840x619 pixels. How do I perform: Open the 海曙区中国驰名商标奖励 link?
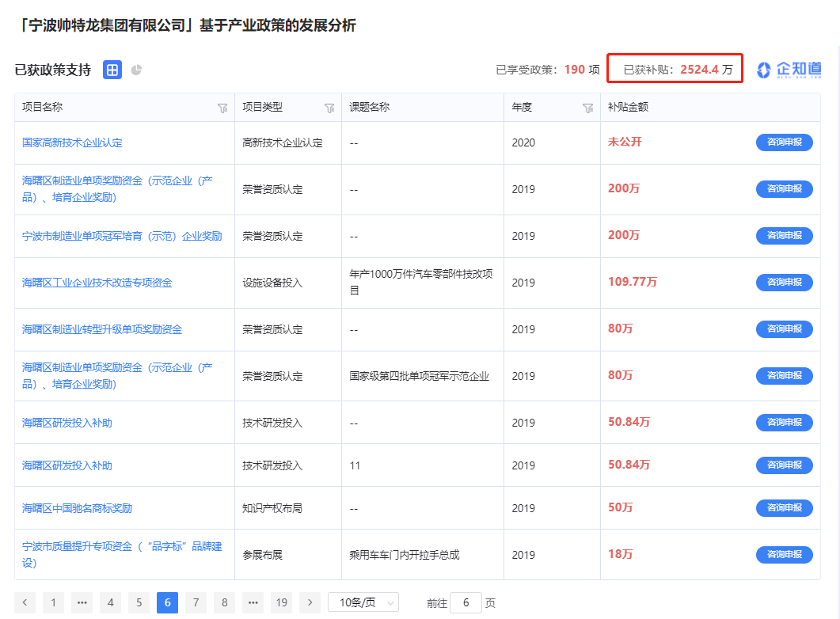click(77, 508)
